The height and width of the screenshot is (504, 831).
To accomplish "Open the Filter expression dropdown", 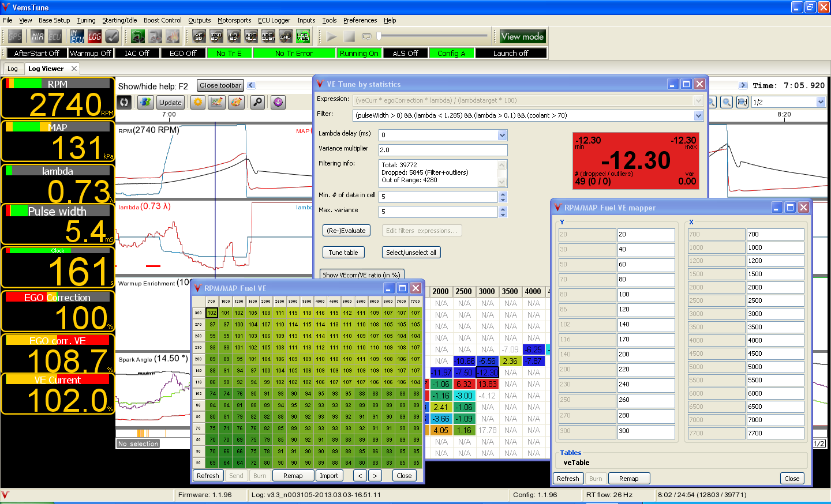I will [698, 116].
